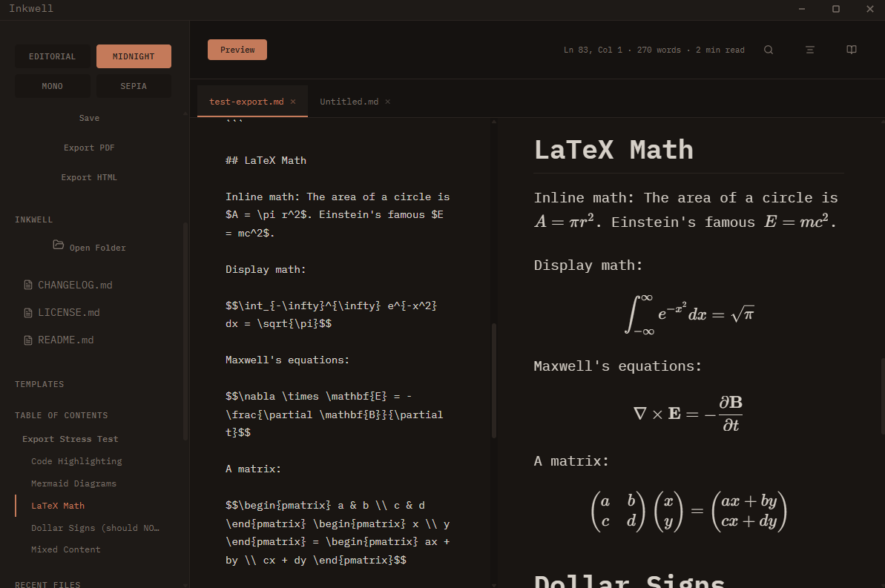Collapse the Table of Contents section
The width and height of the screenshot is (885, 588).
point(62,415)
